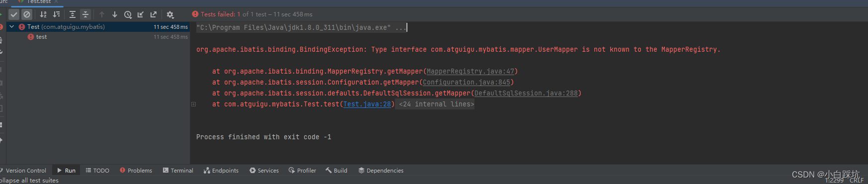Sort tests alphabetically
The width and height of the screenshot is (868, 184).
(43, 14)
